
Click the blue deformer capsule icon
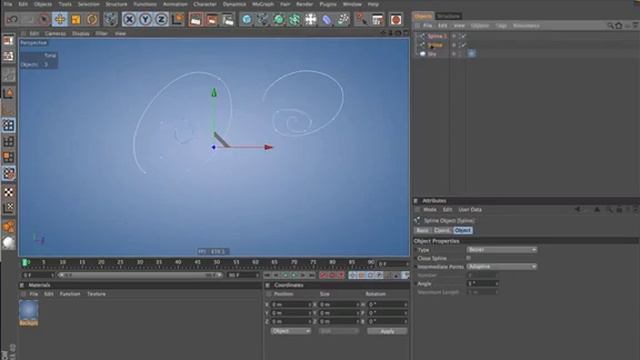327,19
